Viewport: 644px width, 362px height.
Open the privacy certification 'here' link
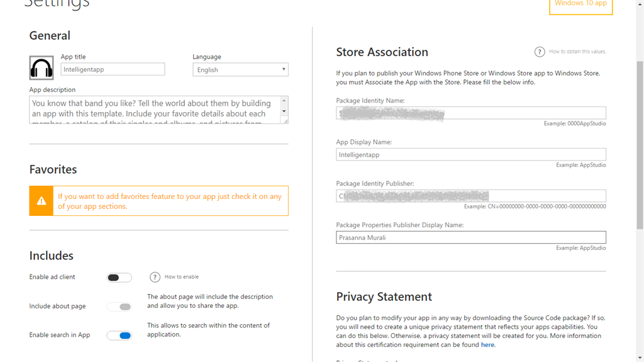[x=487, y=345]
